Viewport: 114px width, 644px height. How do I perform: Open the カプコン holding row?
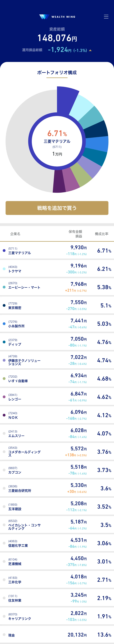pos(57,470)
